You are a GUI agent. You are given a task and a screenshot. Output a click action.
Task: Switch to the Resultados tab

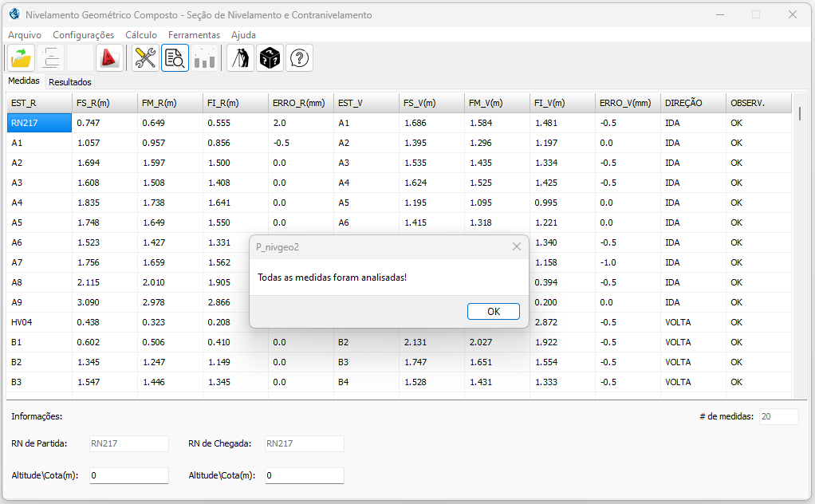pos(70,82)
